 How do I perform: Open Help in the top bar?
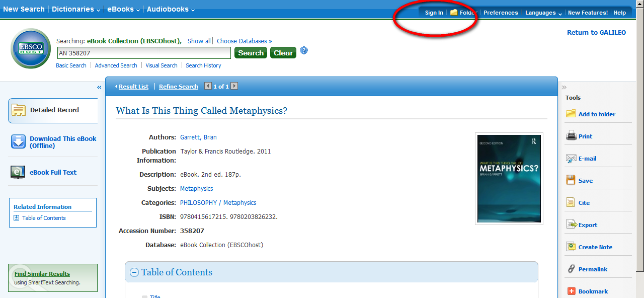click(x=620, y=13)
